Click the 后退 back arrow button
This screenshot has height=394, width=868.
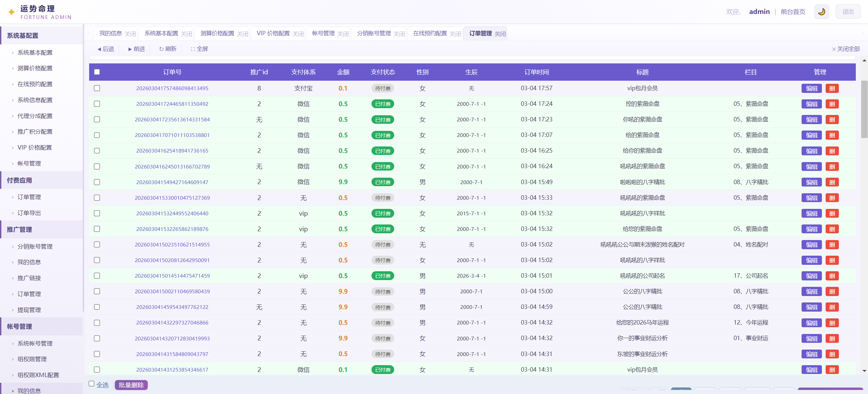point(106,49)
